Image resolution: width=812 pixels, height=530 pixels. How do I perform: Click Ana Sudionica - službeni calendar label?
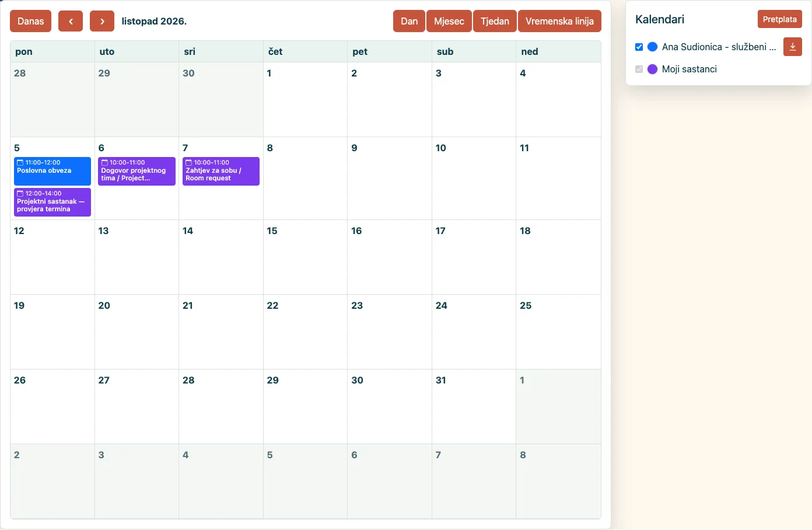tap(719, 47)
